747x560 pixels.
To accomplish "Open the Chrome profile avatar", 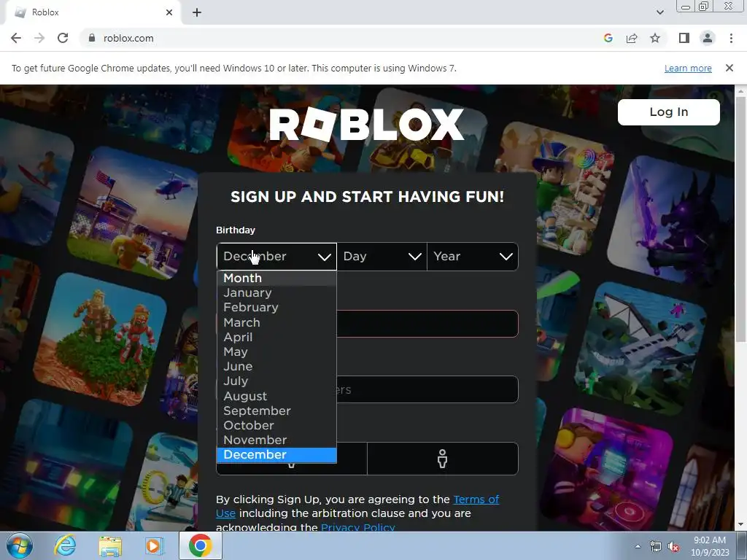I will (708, 38).
